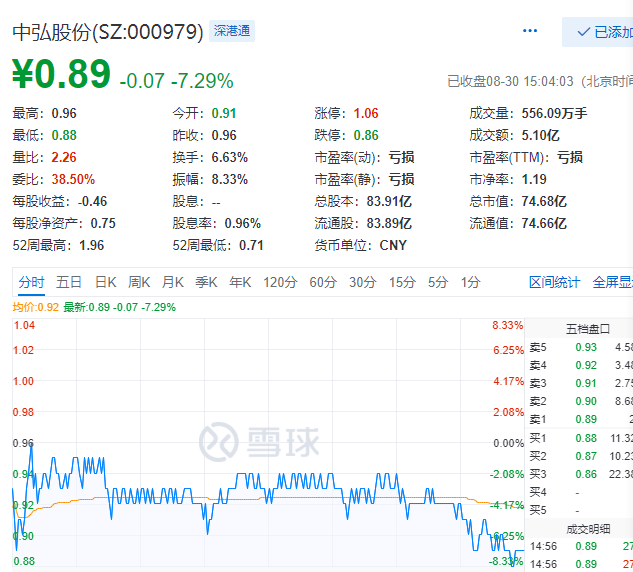Image resolution: width=633 pixels, height=572 pixels.
Task: Click the 流通值 value 74.66亿
Action: pos(544,223)
